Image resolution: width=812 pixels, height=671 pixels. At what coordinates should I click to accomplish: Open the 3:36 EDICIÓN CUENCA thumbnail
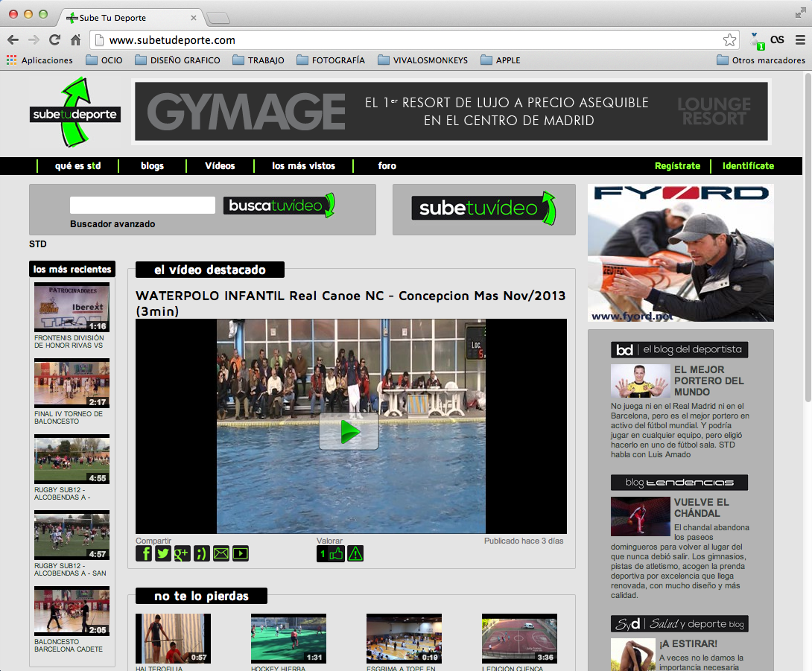519,638
